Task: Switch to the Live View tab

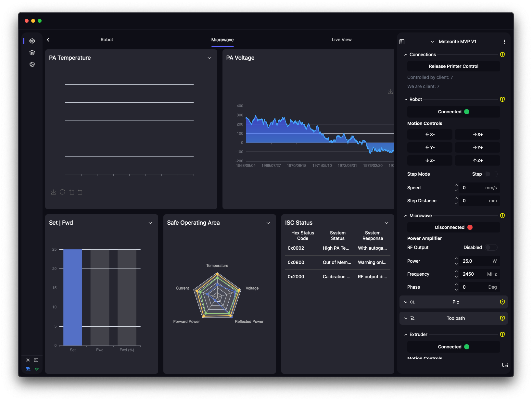Action: tap(342, 40)
